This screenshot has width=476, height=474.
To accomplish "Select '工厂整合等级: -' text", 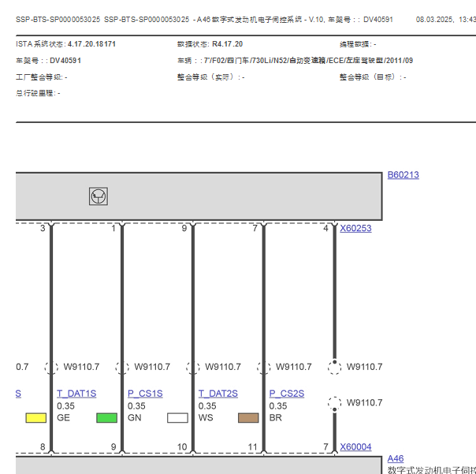I will [x=42, y=77].
